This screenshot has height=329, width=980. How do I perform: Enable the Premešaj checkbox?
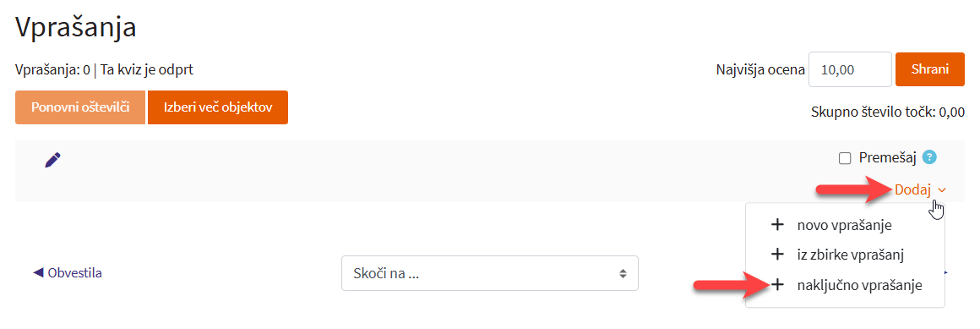(x=845, y=158)
